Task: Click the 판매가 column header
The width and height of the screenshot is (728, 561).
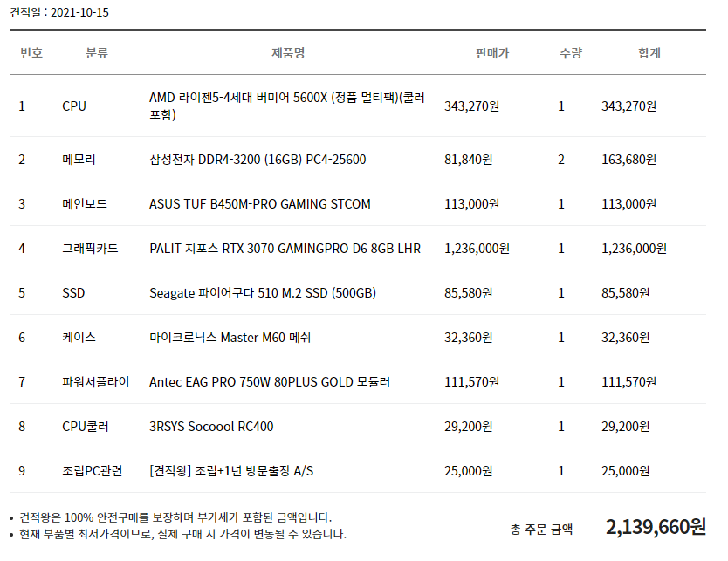Action: (x=492, y=53)
